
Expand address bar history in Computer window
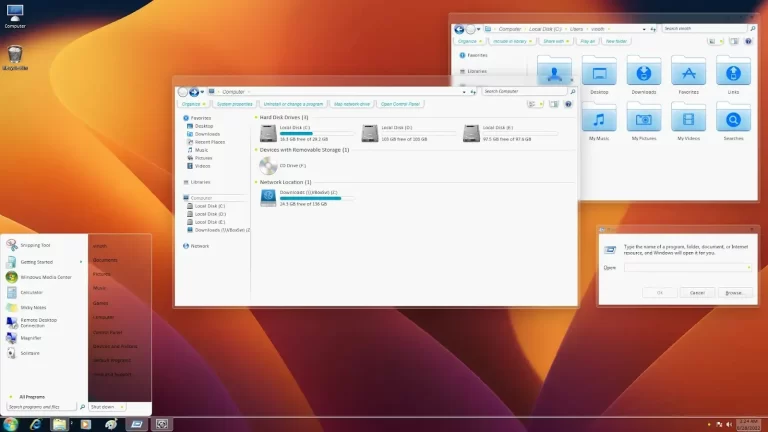click(x=464, y=92)
